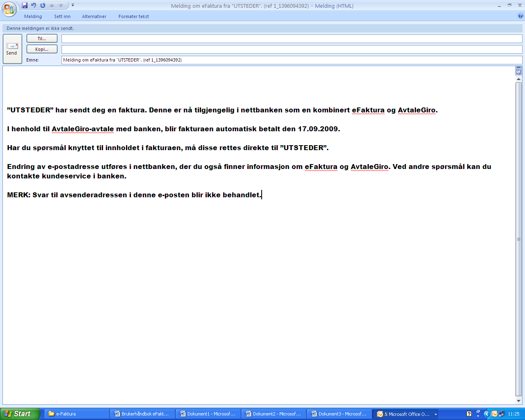
Task: Open the Windows Start menu
Action: point(20,414)
